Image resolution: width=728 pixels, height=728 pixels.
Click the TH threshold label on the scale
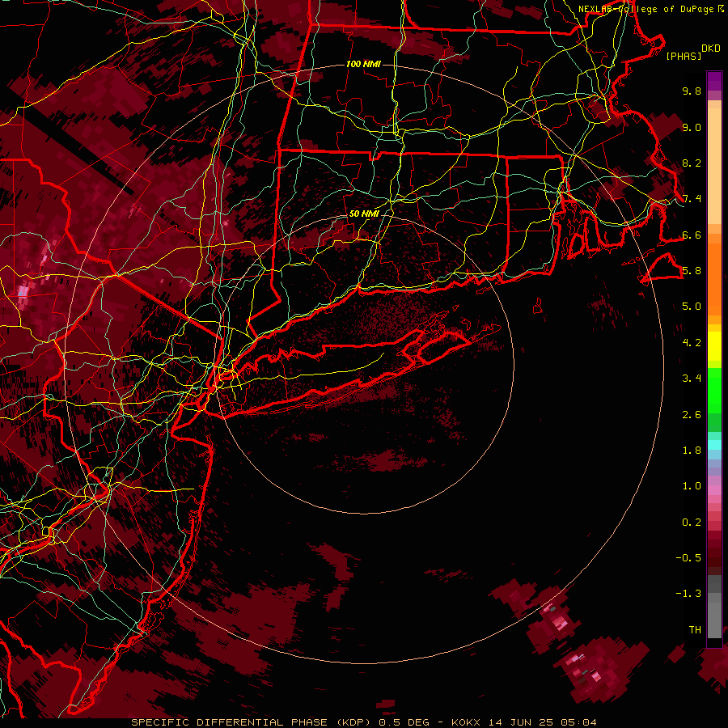[695, 630]
